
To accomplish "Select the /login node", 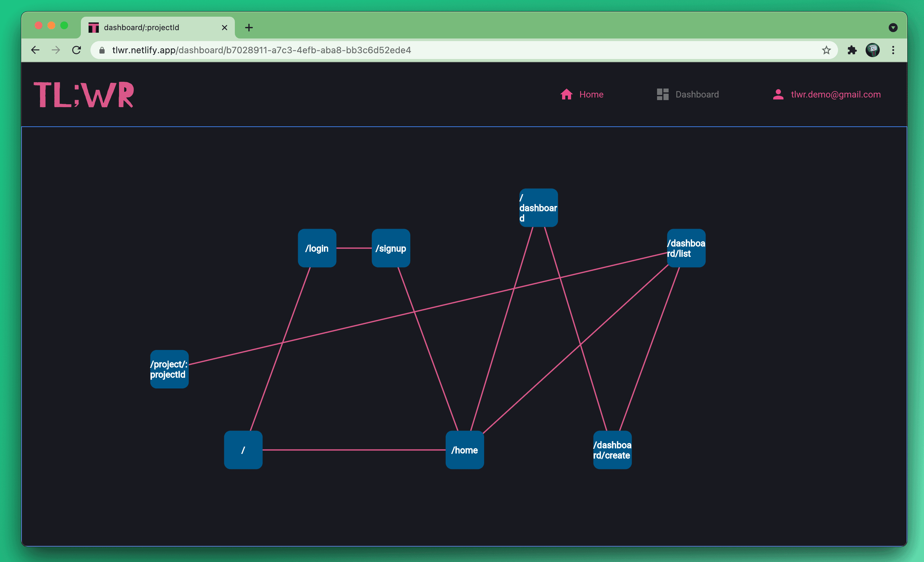I will (317, 248).
